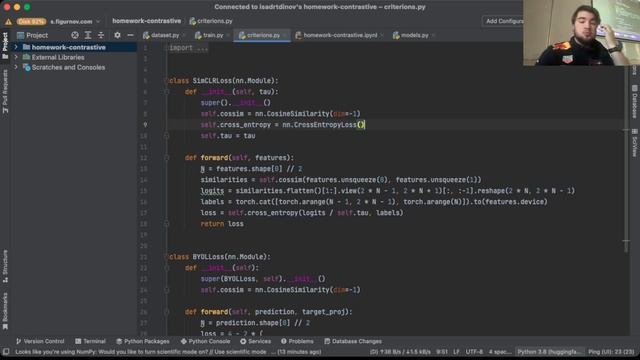The width and height of the screenshot is (640, 360).
Task: Open the UTF-8 encoding selector
Action: click(x=474, y=352)
